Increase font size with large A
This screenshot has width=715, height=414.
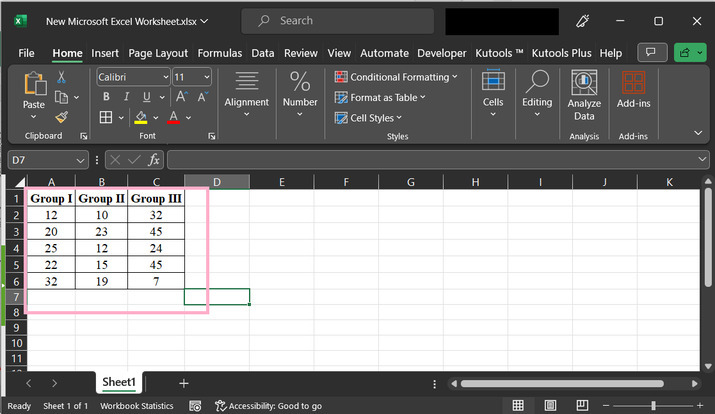pyautogui.click(x=181, y=97)
